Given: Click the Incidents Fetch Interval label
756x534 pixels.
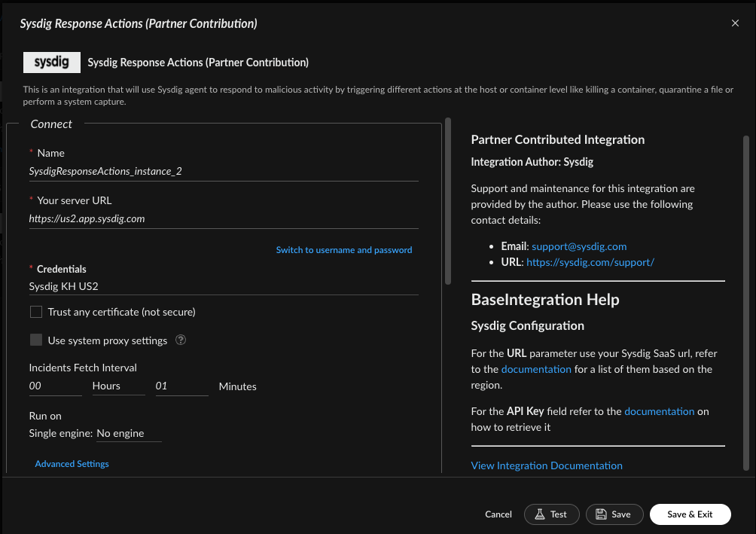Looking at the screenshot, I should click(83, 368).
